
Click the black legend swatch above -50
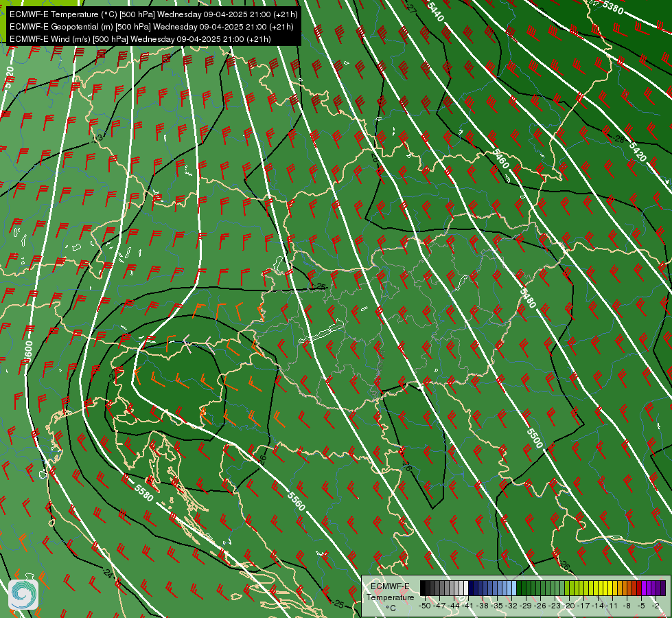[423, 588]
